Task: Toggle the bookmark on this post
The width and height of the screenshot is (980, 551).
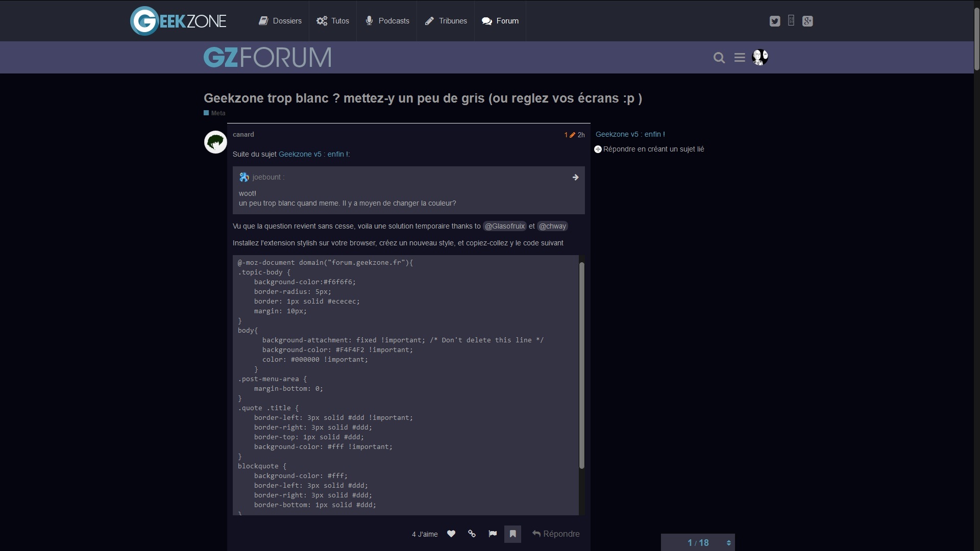Action: point(512,534)
